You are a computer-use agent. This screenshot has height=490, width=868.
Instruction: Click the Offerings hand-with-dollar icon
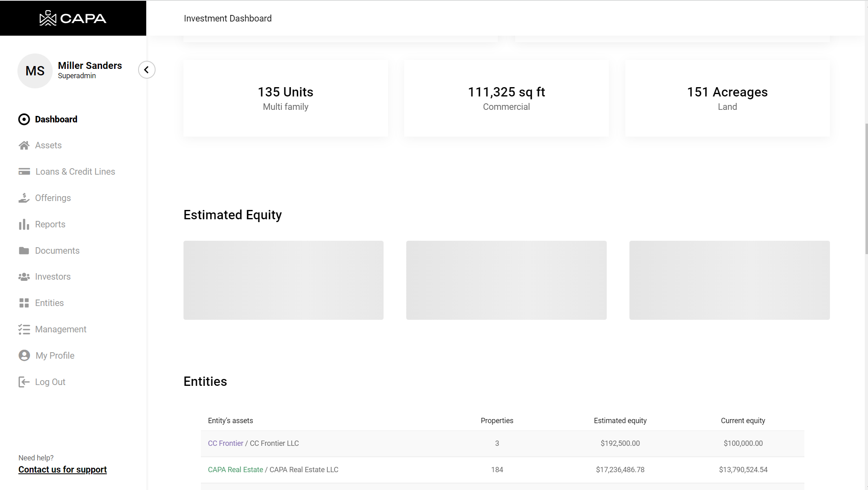24,198
